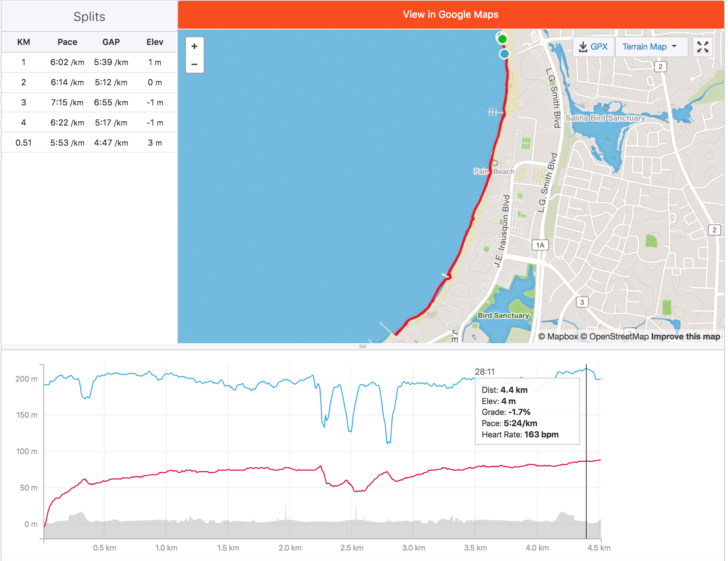
Task: Click the route 3 road shield
Action: [x=582, y=302]
